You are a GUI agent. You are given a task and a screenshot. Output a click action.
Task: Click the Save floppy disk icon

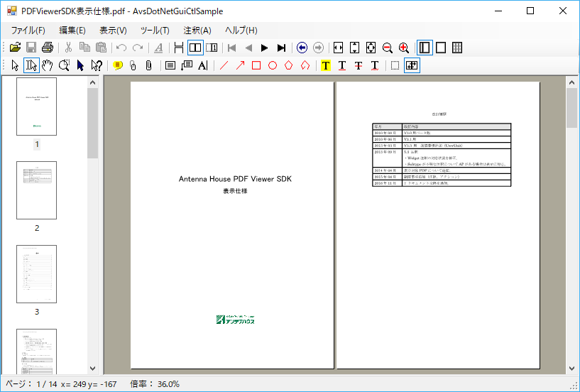31,48
